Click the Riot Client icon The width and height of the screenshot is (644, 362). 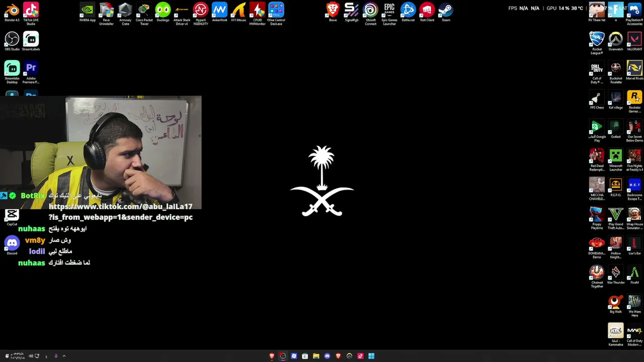(x=427, y=13)
